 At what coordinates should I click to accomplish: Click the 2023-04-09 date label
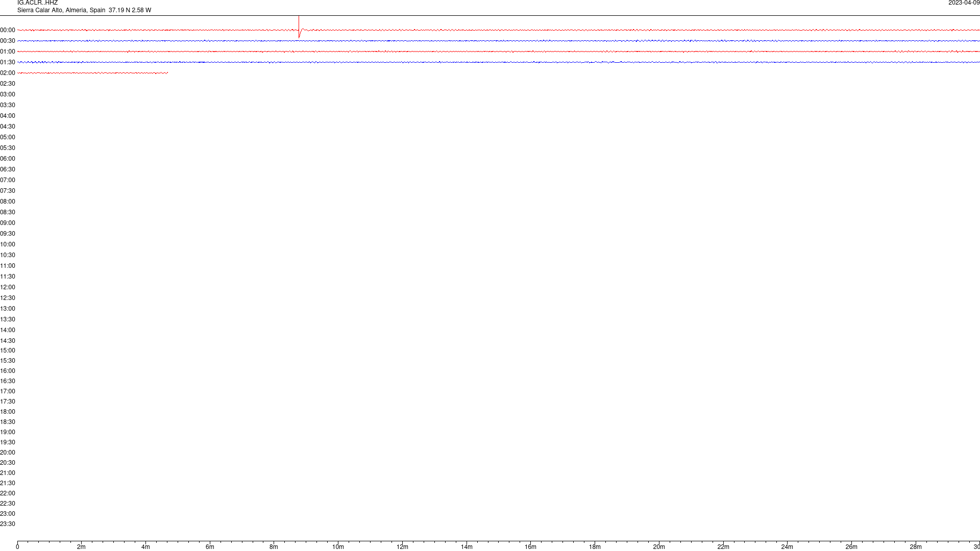964,3
